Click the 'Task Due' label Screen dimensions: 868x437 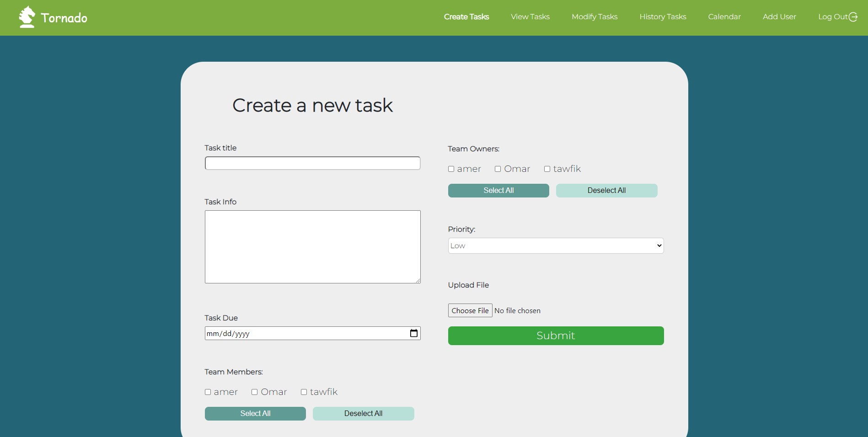[221, 318]
